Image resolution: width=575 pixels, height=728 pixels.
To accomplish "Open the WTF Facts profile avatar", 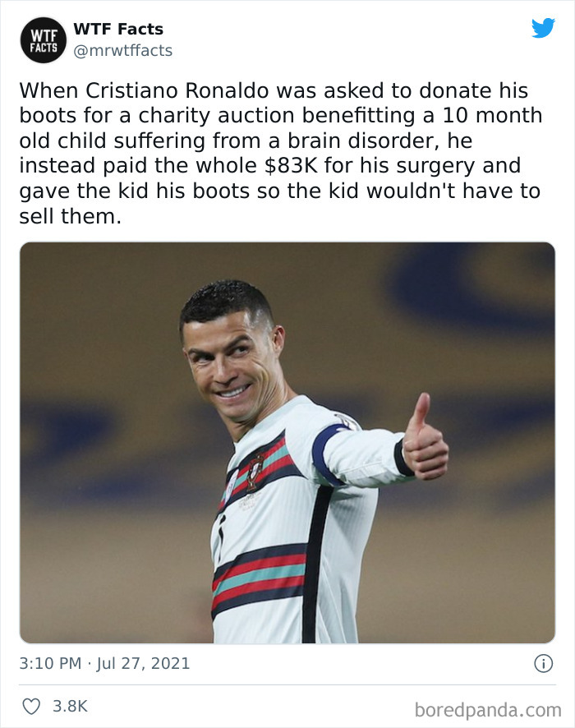I will [41, 41].
